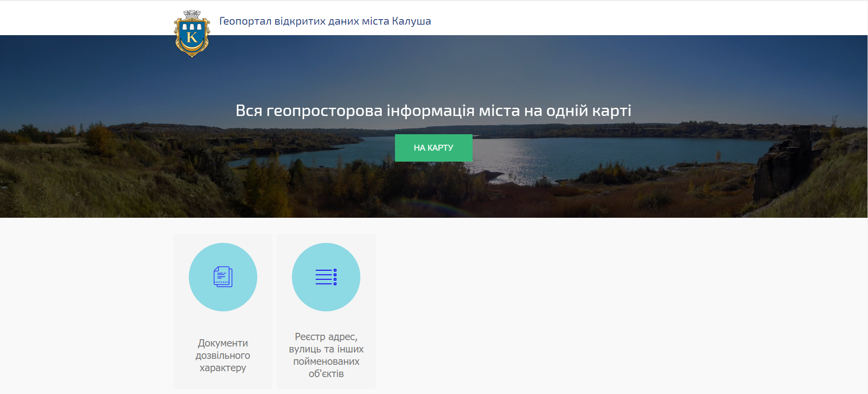Click the headline Вся геопросторова інформація міста

pos(433,110)
